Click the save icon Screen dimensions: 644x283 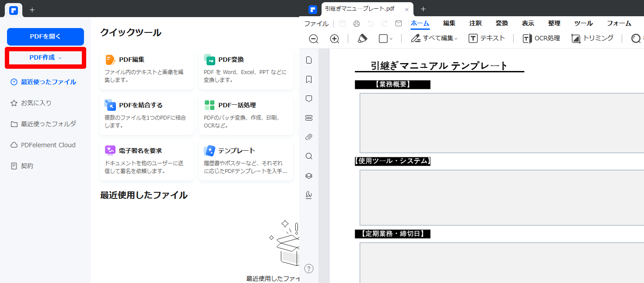coord(343,24)
